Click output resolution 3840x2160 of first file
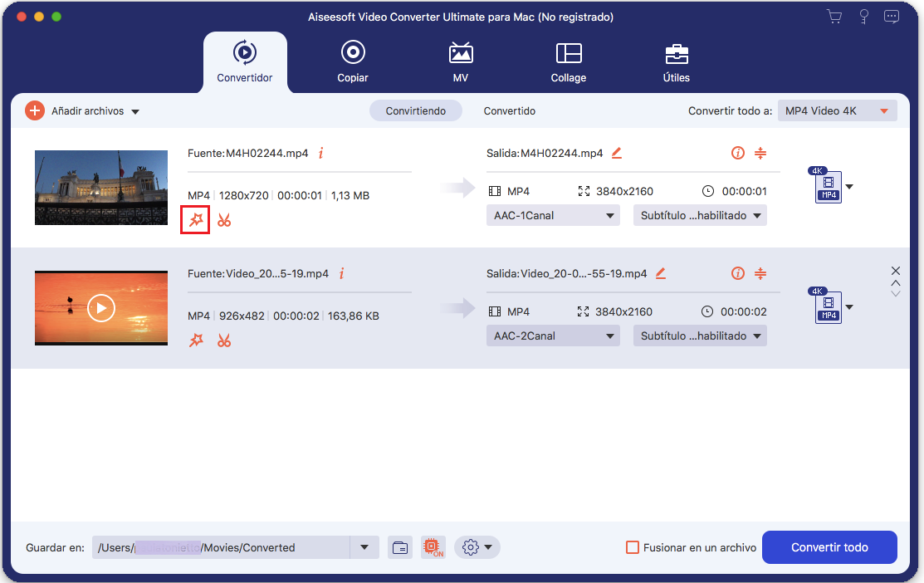Screen dimensions: 924x583 (x=624, y=192)
